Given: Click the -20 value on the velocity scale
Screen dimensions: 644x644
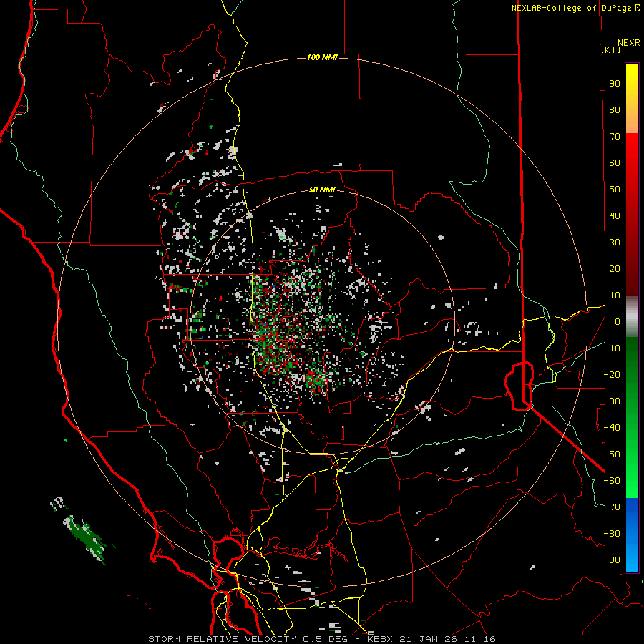Looking at the screenshot, I should coord(612,375).
